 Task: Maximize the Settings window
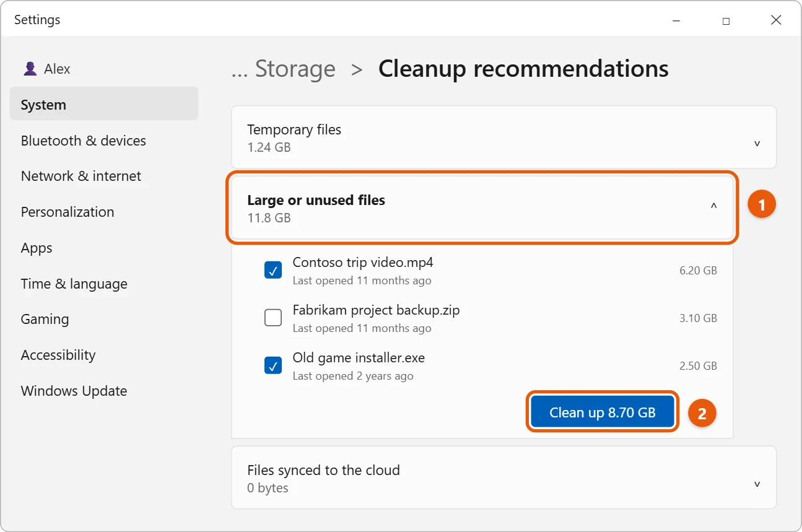[x=726, y=20]
